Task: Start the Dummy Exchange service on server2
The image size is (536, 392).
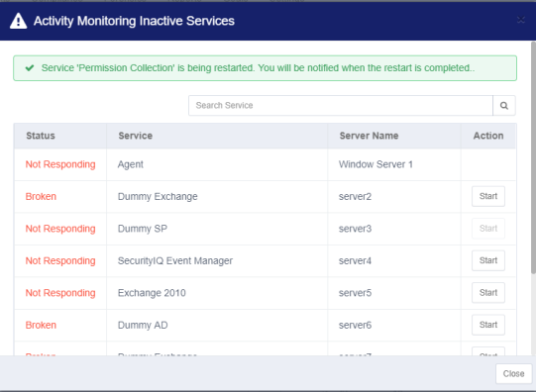Action: pyautogui.click(x=488, y=196)
